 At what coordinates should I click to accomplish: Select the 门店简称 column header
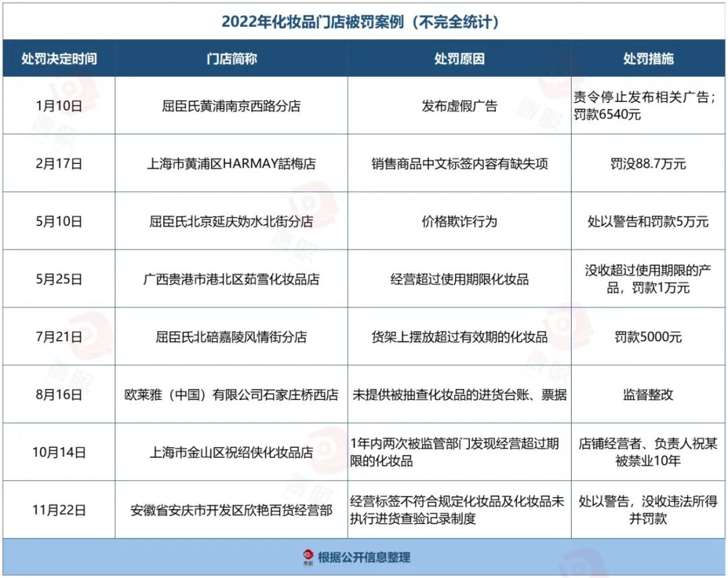point(231,59)
